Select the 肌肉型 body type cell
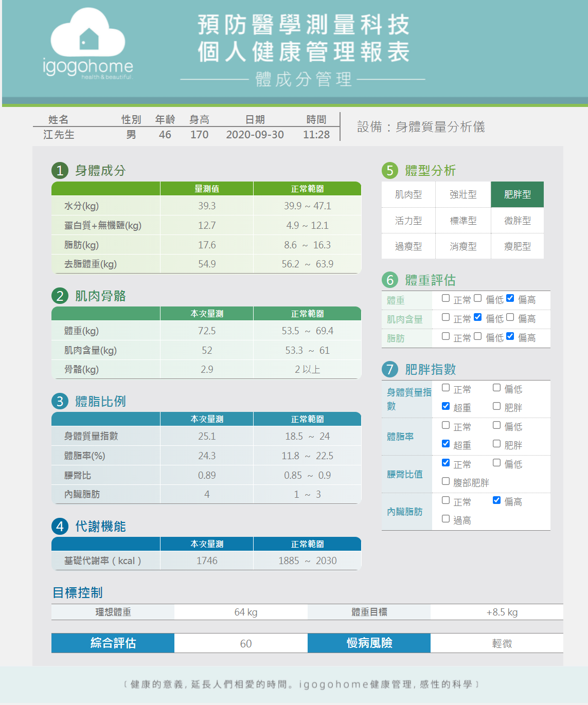588x705 pixels. [408, 194]
